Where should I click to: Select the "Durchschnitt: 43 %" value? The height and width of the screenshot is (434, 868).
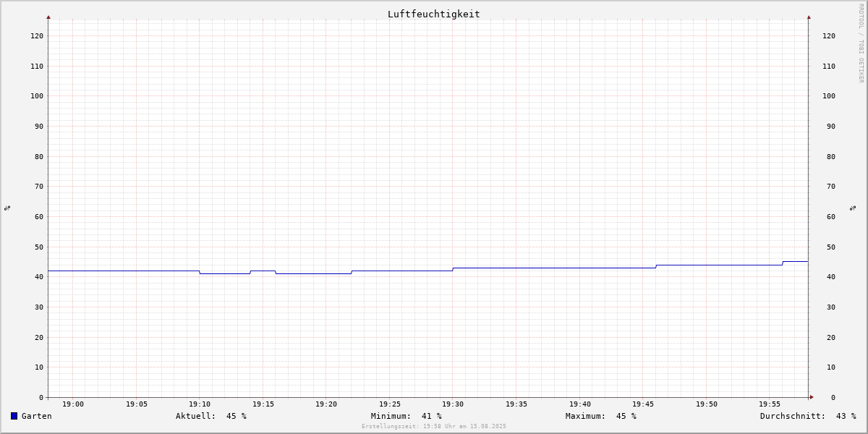(808, 416)
